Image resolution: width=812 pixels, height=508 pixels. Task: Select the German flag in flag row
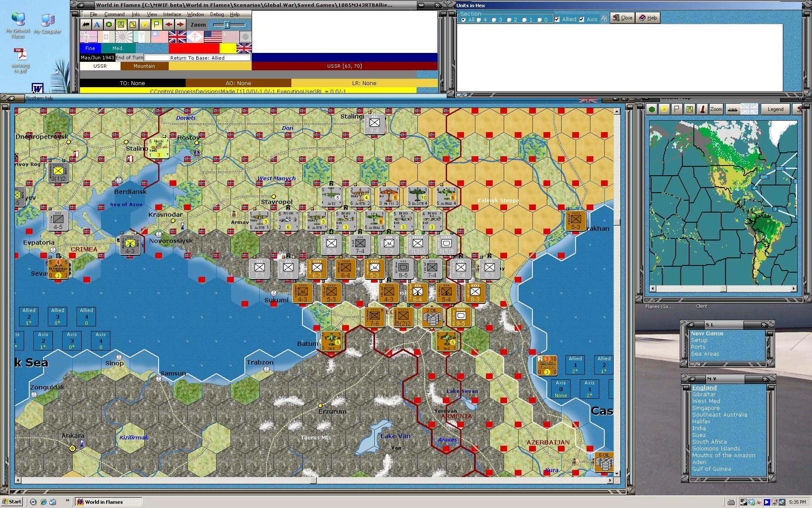(88, 37)
